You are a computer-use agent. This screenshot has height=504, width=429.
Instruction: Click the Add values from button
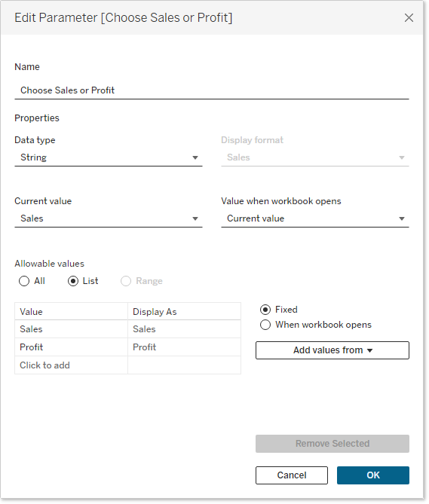pos(332,350)
